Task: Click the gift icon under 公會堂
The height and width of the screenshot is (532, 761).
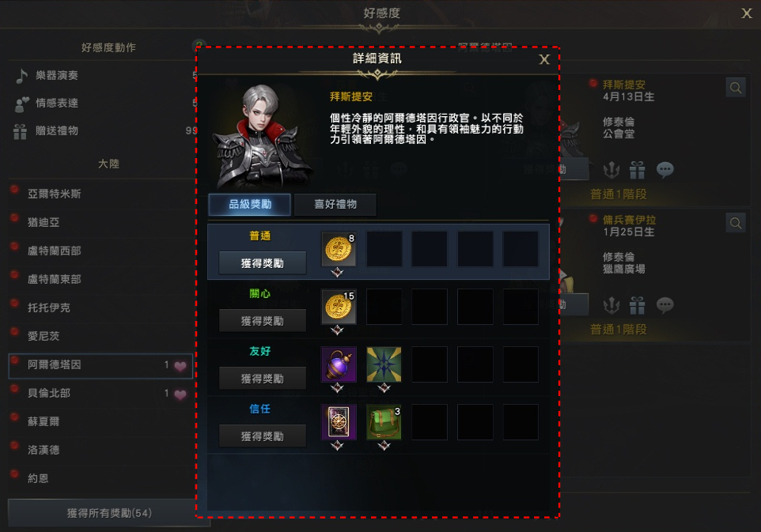Action: coord(638,170)
